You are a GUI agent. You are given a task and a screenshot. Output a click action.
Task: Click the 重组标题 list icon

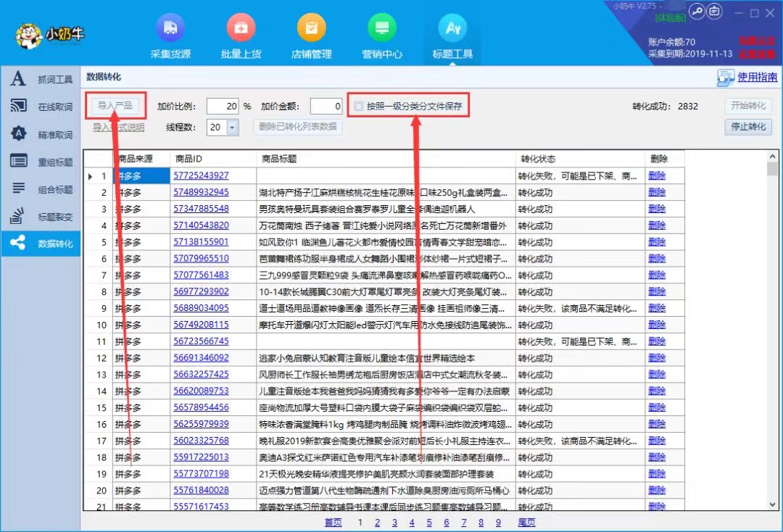pyautogui.click(x=18, y=161)
